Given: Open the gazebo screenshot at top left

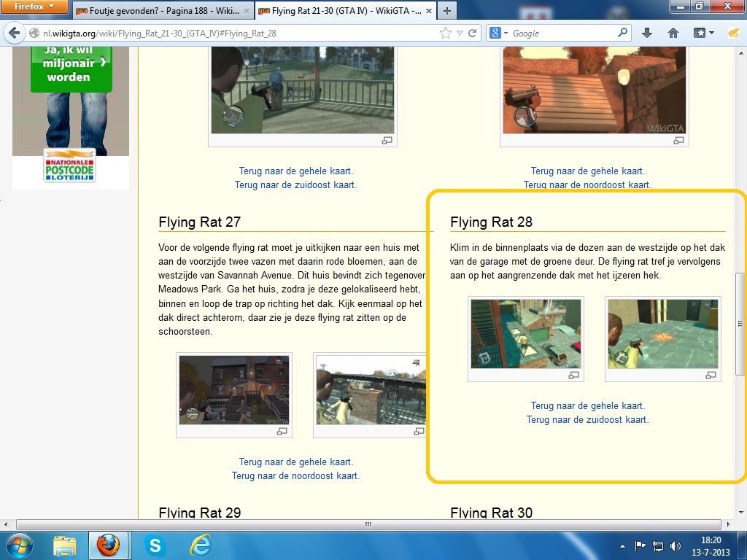Looking at the screenshot, I should 303,90.
